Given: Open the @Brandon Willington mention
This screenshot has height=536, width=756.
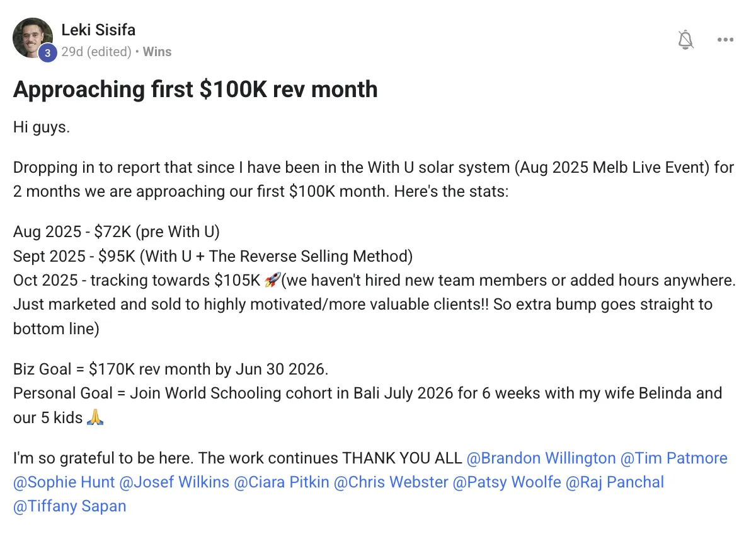Looking at the screenshot, I should point(541,458).
